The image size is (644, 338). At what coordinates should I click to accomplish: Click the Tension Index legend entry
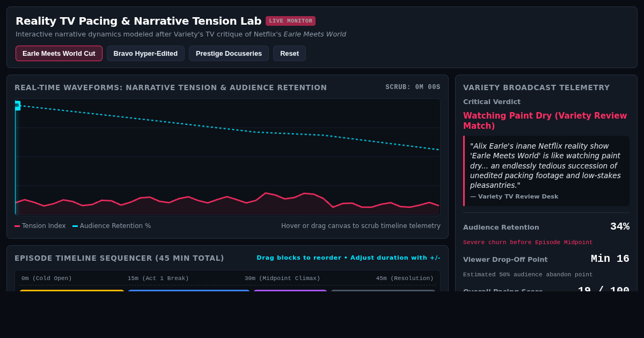pyautogui.click(x=40, y=226)
